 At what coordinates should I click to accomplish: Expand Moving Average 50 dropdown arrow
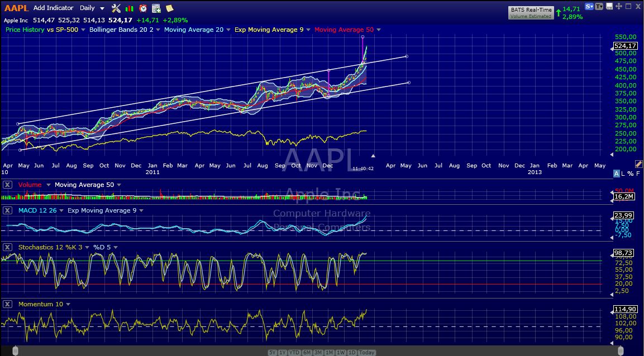(378, 30)
